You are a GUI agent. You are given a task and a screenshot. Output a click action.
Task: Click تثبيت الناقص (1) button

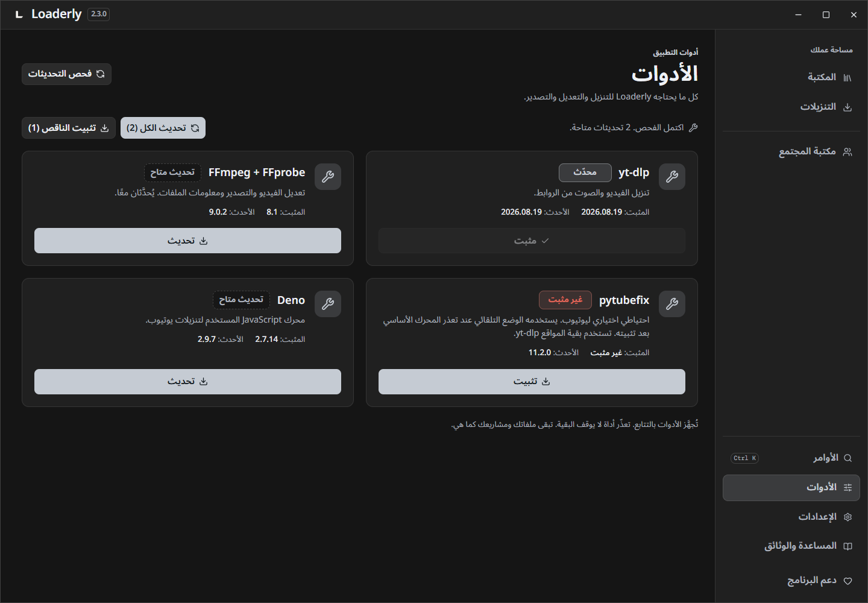pos(69,128)
